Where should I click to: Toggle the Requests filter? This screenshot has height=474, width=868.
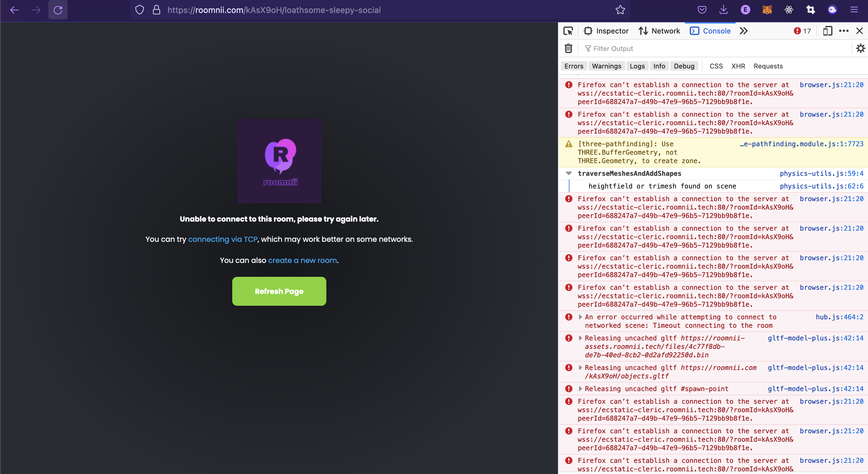[768, 66]
